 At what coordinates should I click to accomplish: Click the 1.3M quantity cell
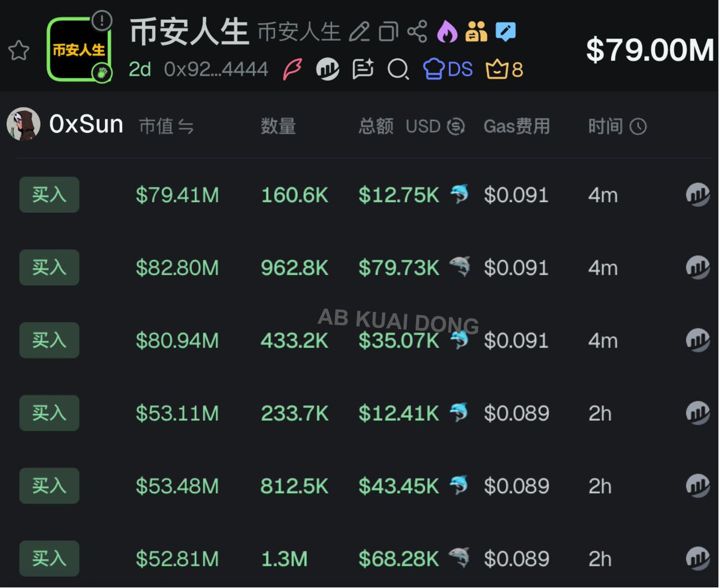(284, 559)
